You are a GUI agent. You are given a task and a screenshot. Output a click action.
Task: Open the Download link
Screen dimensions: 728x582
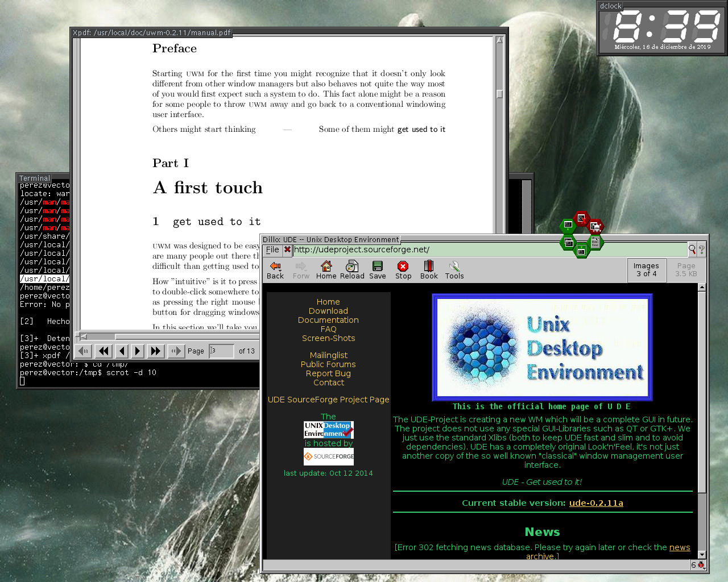(328, 311)
